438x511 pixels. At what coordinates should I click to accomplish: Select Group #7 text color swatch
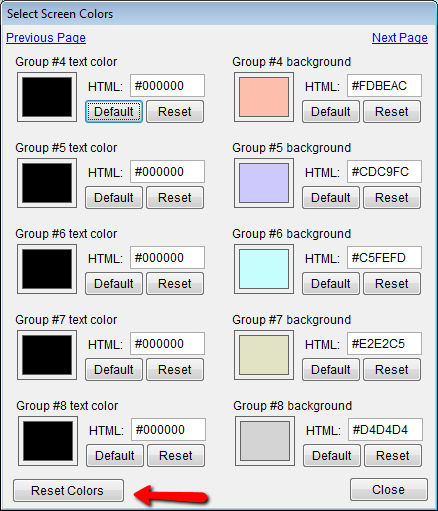click(47, 355)
